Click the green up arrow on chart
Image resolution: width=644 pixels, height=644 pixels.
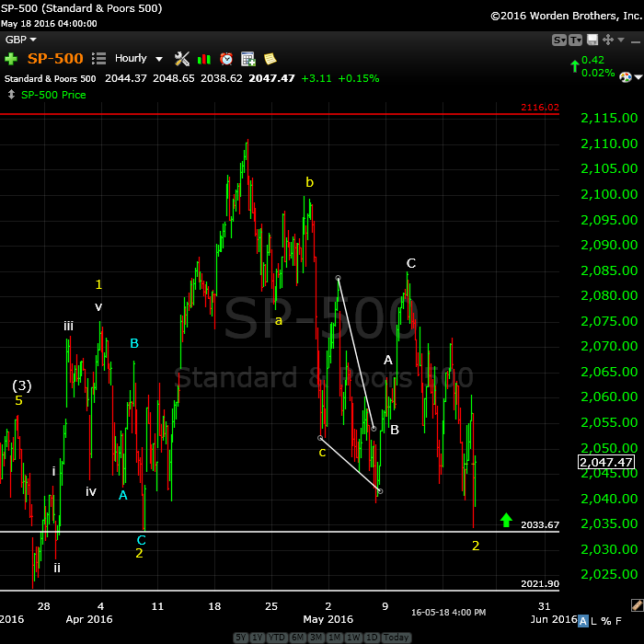pyautogui.click(x=506, y=520)
